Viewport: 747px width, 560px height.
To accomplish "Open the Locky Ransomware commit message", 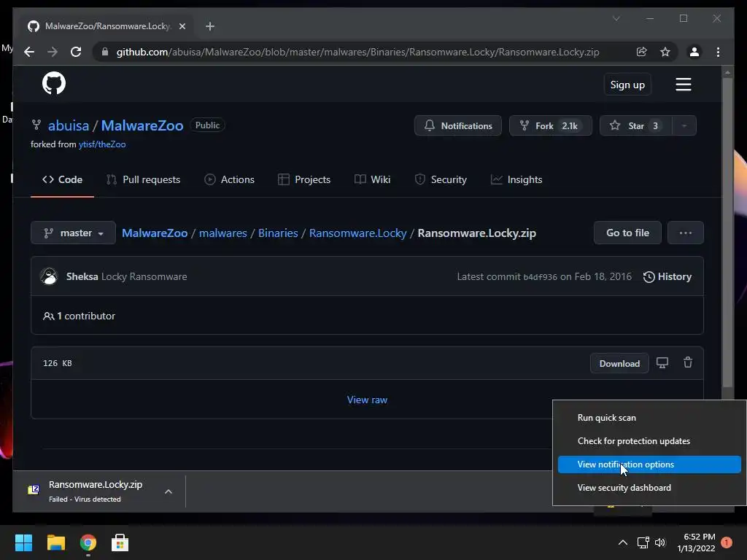I will [x=144, y=276].
